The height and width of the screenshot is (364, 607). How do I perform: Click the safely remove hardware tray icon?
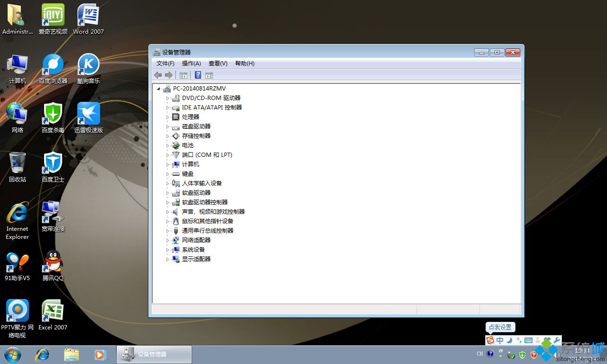511,355
